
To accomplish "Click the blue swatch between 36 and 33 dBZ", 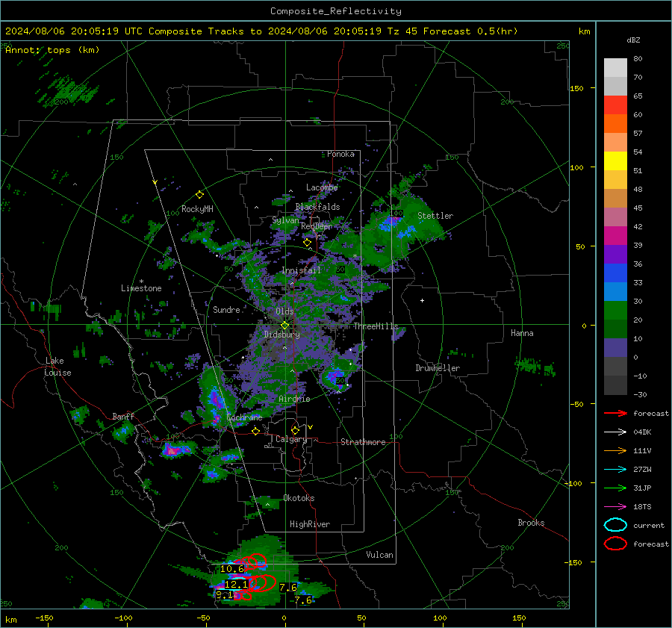I will coord(615,273).
